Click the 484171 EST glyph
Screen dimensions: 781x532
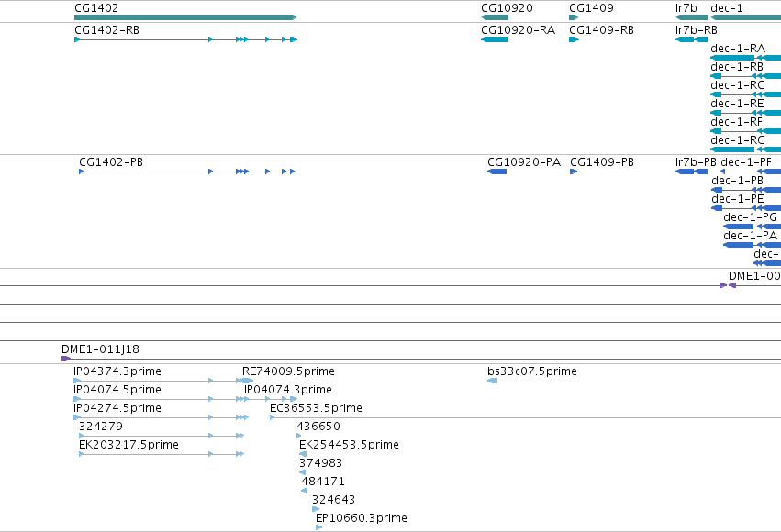click(305, 492)
